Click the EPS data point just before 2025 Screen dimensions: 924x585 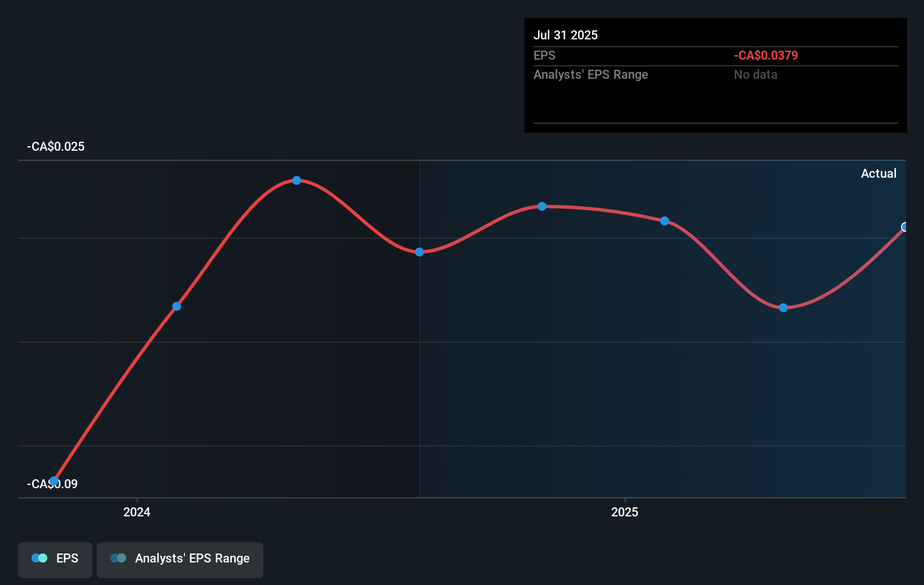click(x=542, y=206)
